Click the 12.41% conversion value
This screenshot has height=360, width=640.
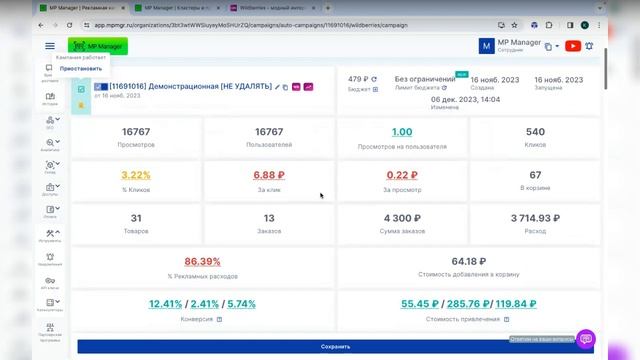click(165, 304)
